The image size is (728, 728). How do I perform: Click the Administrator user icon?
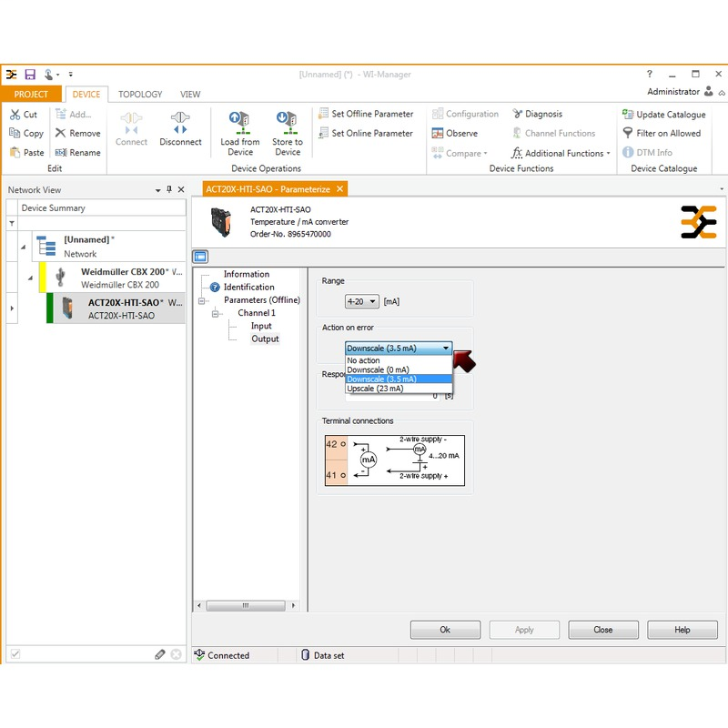(709, 91)
